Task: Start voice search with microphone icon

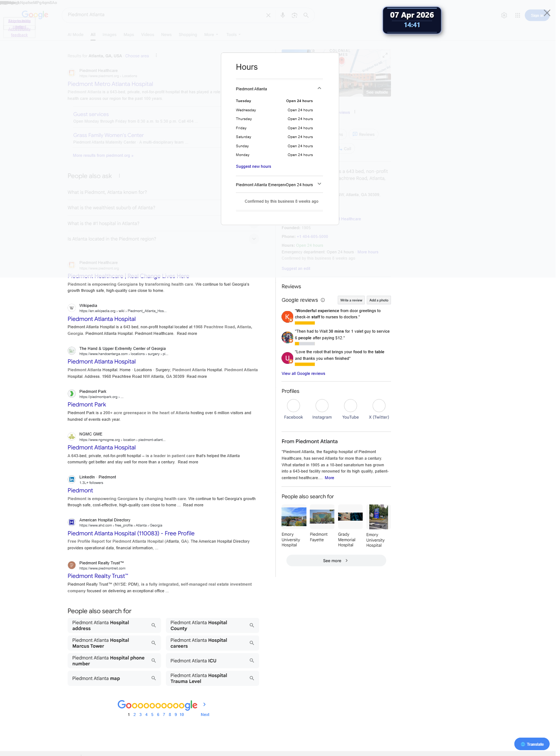Action: click(283, 15)
